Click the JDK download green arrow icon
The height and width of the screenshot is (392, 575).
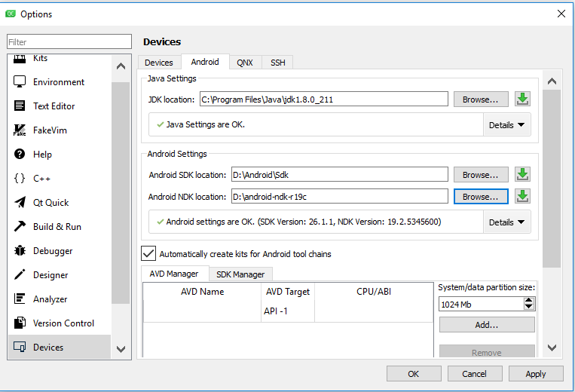pyautogui.click(x=523, y=100)
